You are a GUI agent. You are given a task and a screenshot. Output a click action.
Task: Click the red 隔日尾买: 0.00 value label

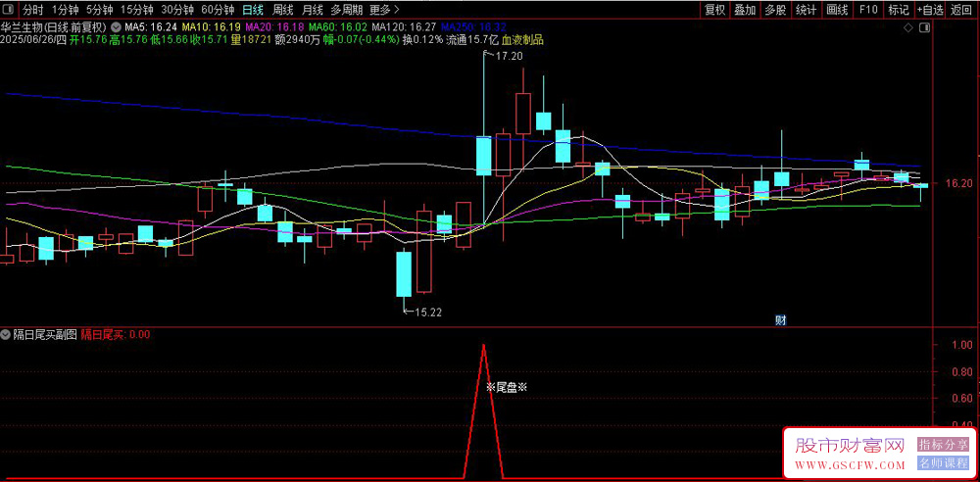pyautogui.click(x=116, y=334)
